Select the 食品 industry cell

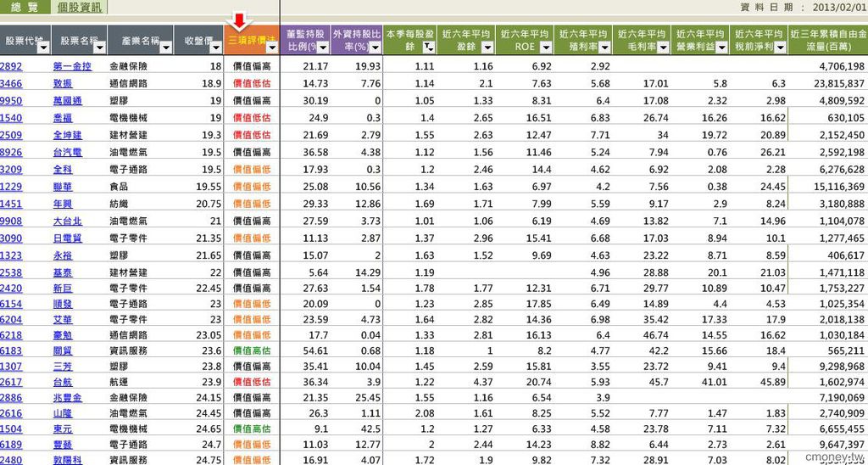pos(120,187)
